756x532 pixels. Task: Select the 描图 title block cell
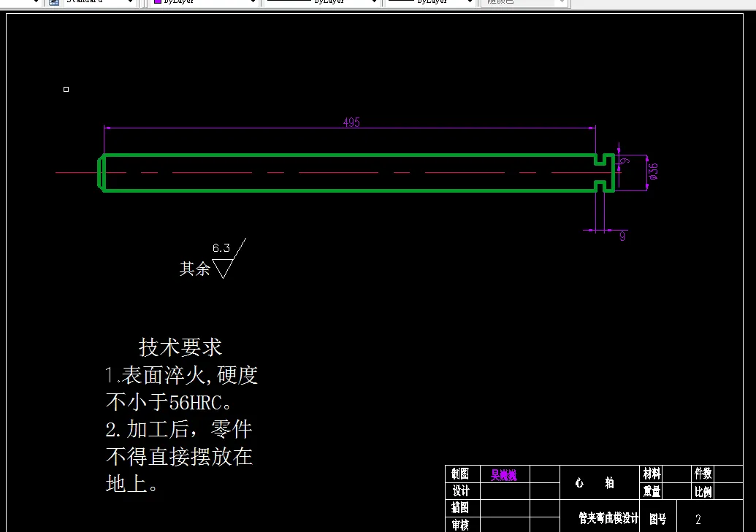click(462, 507)
